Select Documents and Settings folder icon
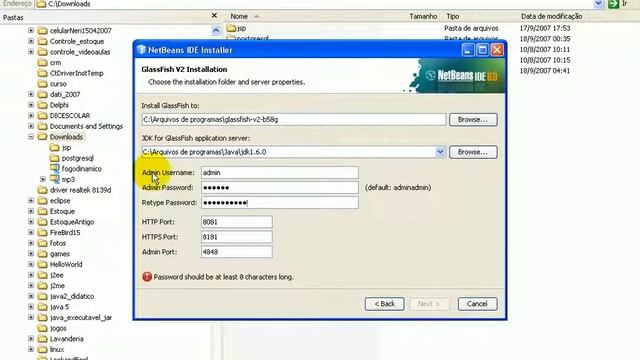 pos(42,126)
